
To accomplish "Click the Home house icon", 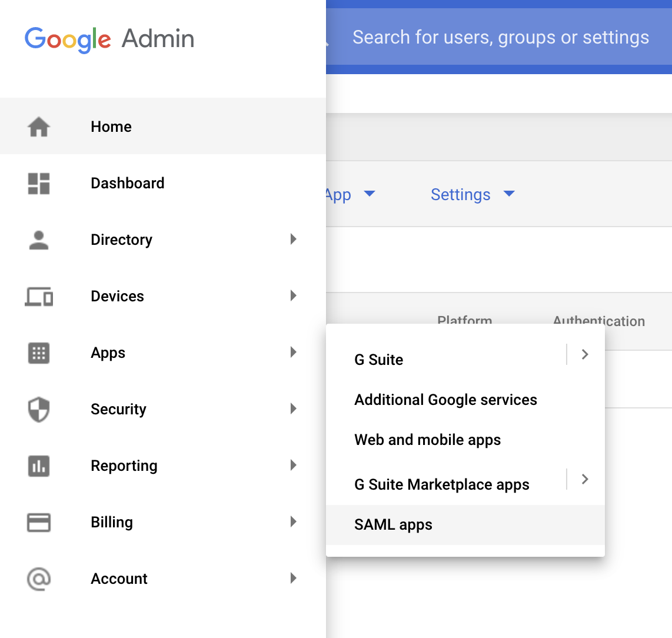I will [39, 127].
